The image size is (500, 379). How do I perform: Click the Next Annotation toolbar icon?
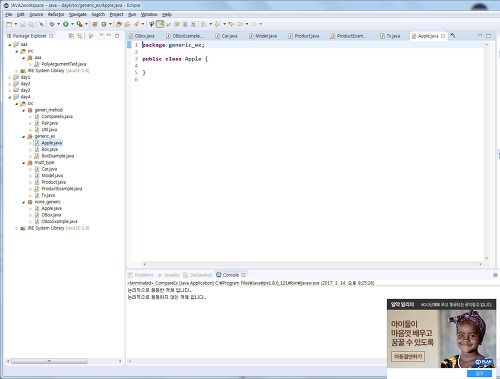[x=203, y=24]
